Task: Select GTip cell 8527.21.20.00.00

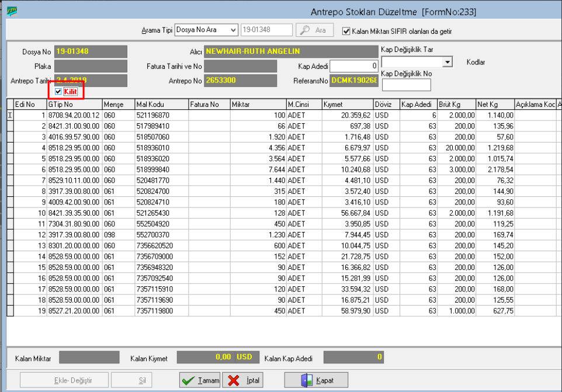Action: click(75, 311)
